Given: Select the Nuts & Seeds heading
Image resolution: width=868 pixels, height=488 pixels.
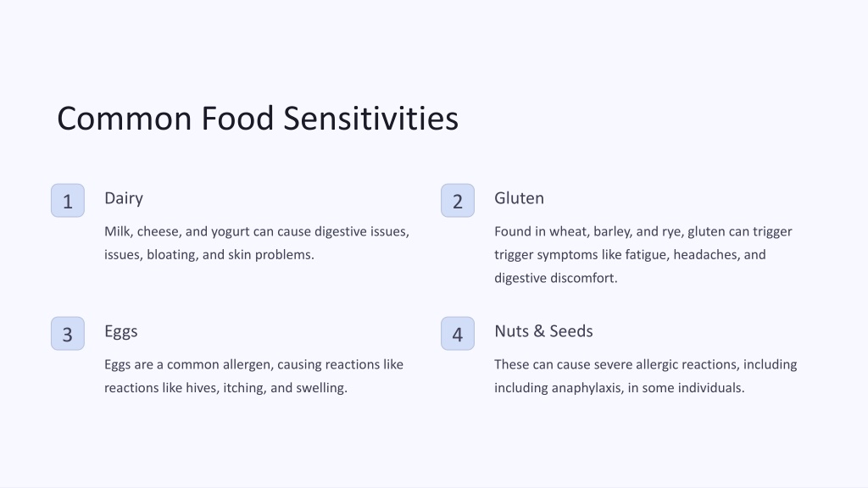Looking at the screenshot, I should point(543,331).
